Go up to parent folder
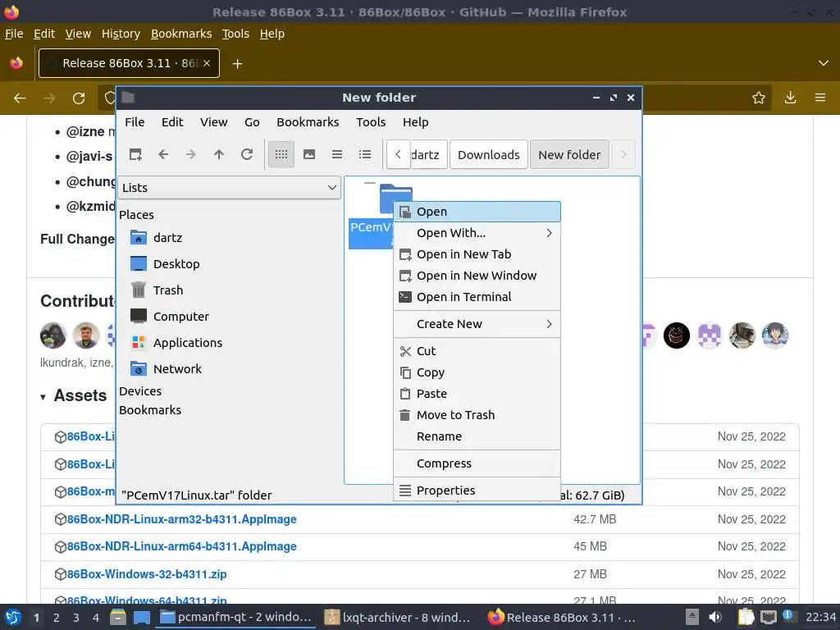Image resolution: width=840 pixels, height=630 pixels. [x=219, y=154]
